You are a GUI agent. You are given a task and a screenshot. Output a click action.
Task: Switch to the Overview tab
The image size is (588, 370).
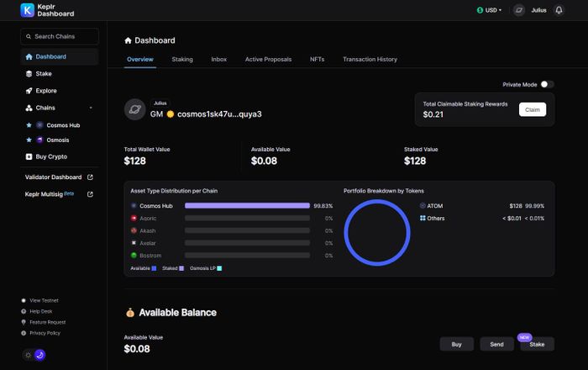pyautogui.click(x=140, y=60)
